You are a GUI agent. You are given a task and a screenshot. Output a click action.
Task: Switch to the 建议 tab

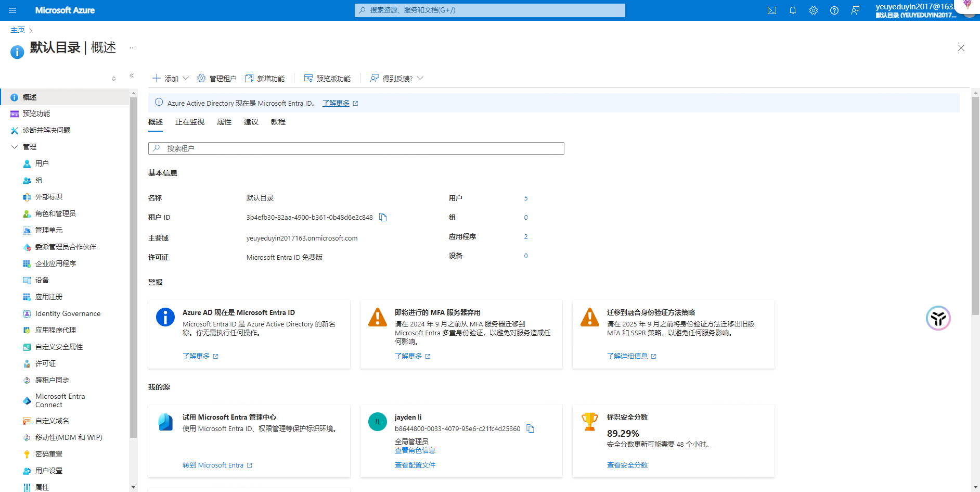click(251, 122)
